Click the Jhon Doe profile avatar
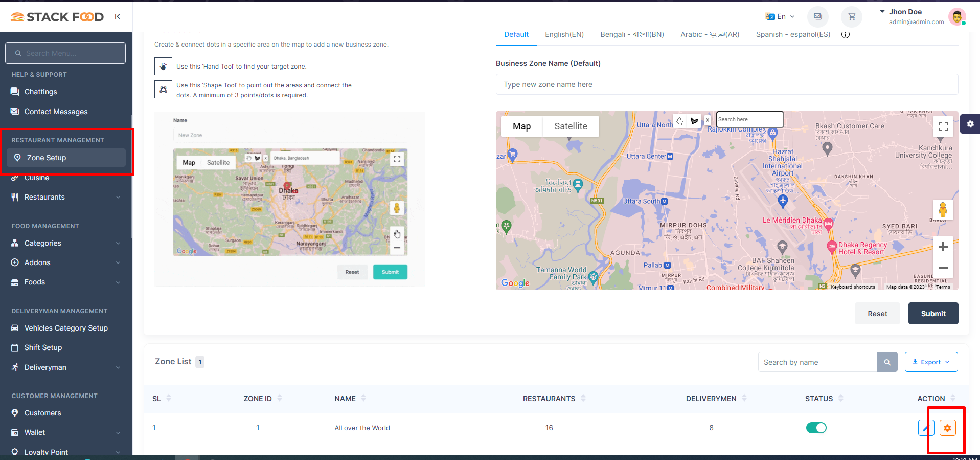This screenshot has width=980, height=460. (957, 16)
